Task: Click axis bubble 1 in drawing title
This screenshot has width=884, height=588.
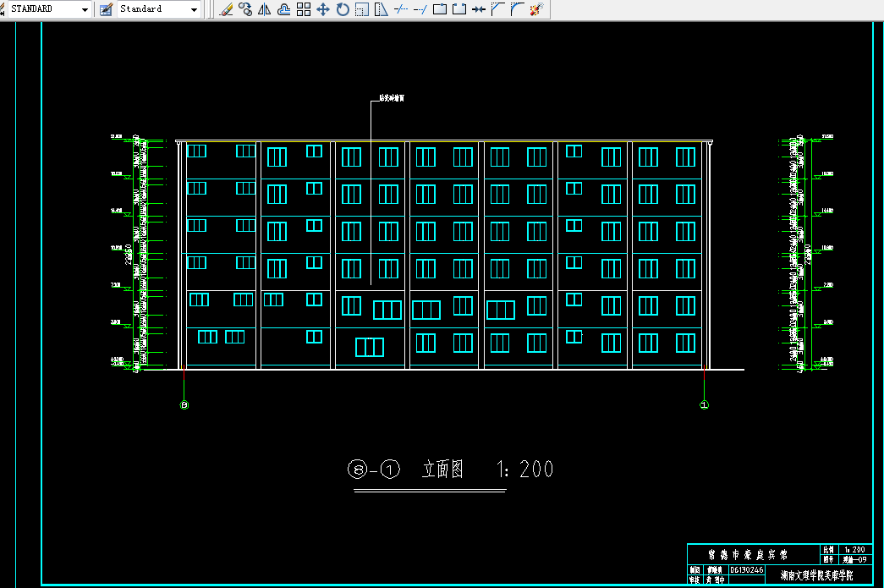Action: pos(390,469)
